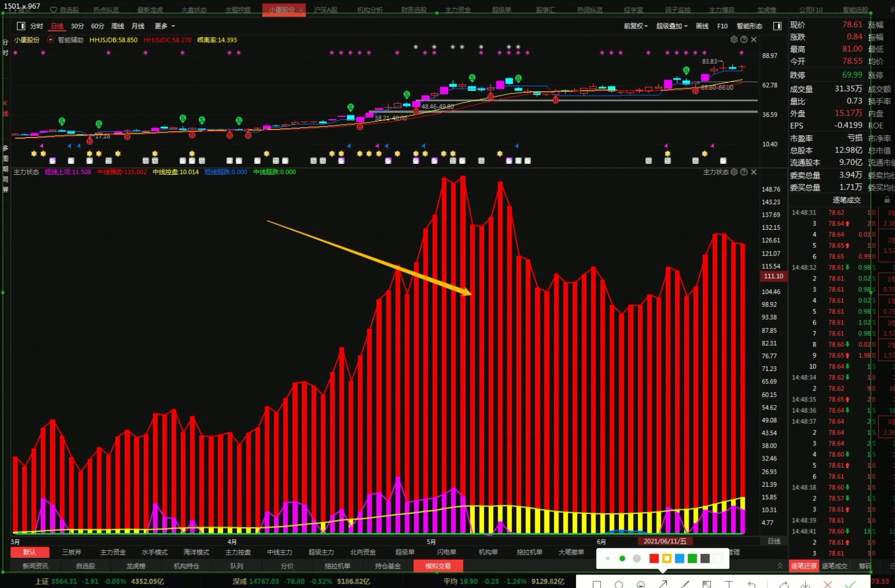Select the rectangle annotation tool
Image resolution: width=895 pixels, height=588 pixels.
(x=597, y=585)
